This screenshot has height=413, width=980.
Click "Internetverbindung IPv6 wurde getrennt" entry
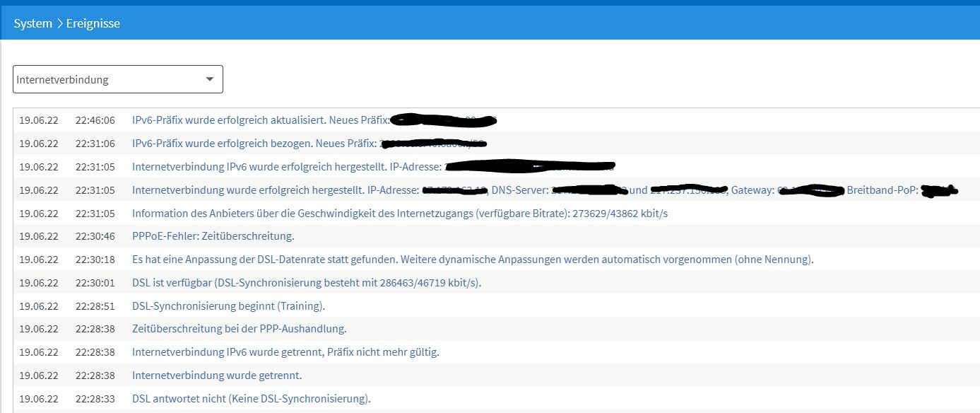click(285, 352)
